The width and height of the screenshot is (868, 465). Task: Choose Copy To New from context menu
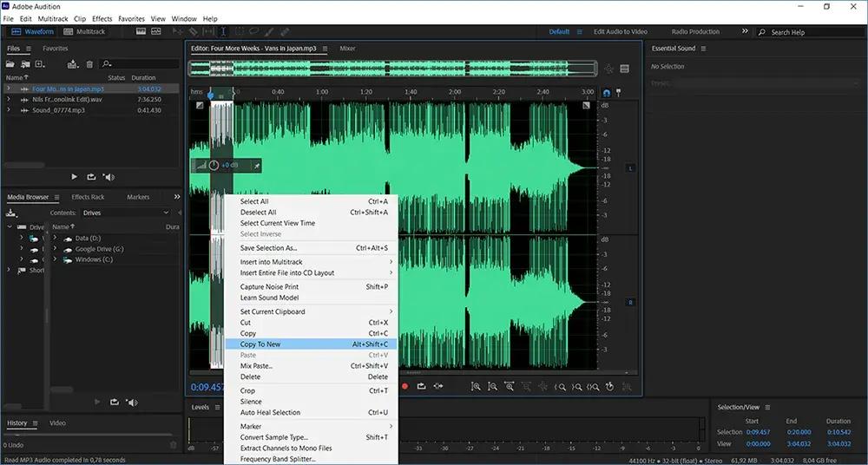(x=311, y=344)
